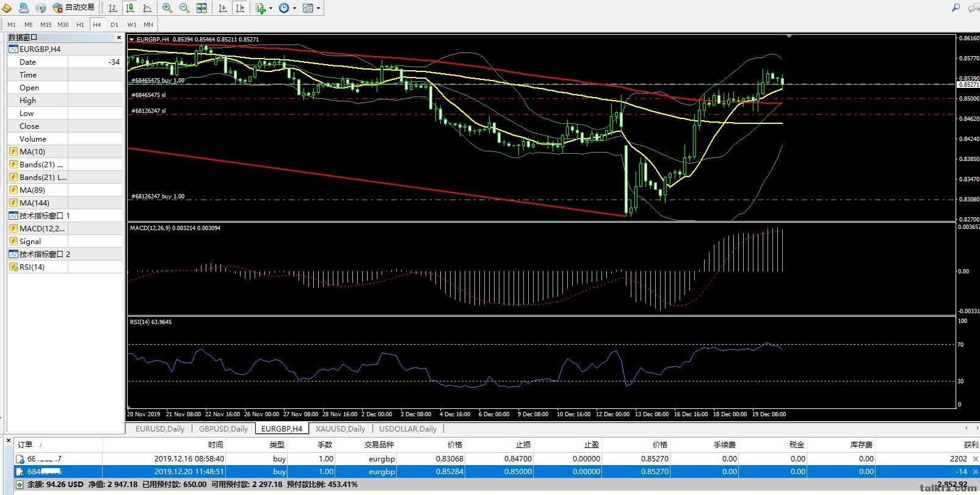Click the chart templates icon
Screen dimensions: 980x495
308,8
